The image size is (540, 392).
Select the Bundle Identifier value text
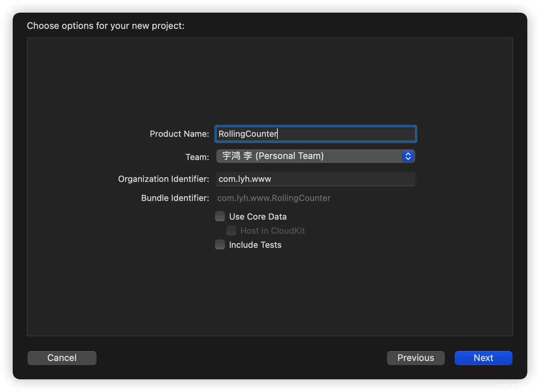[x=274, y=198]
